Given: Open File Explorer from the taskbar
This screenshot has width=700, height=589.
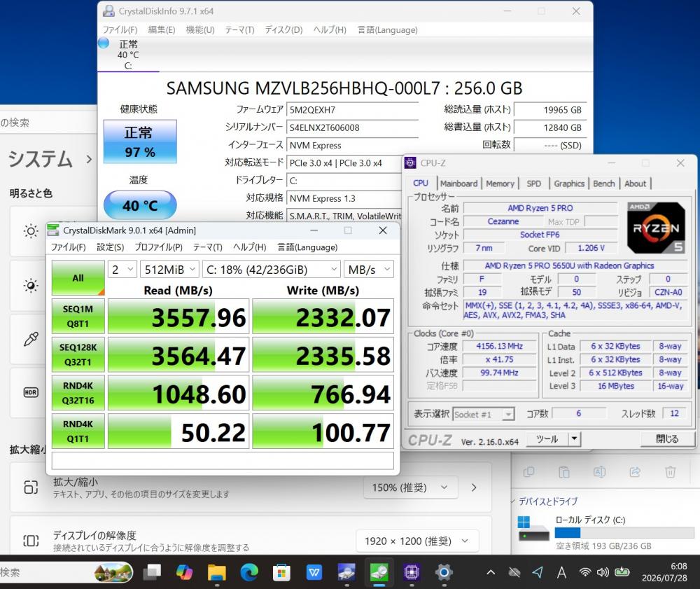Looking at the screenshot, I should [217, 572].
